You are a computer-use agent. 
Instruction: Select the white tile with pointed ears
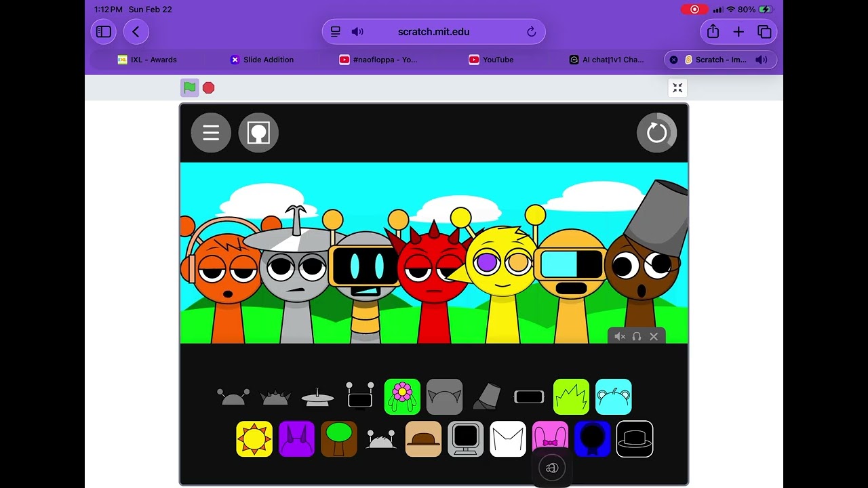click(x=508, y=439)
